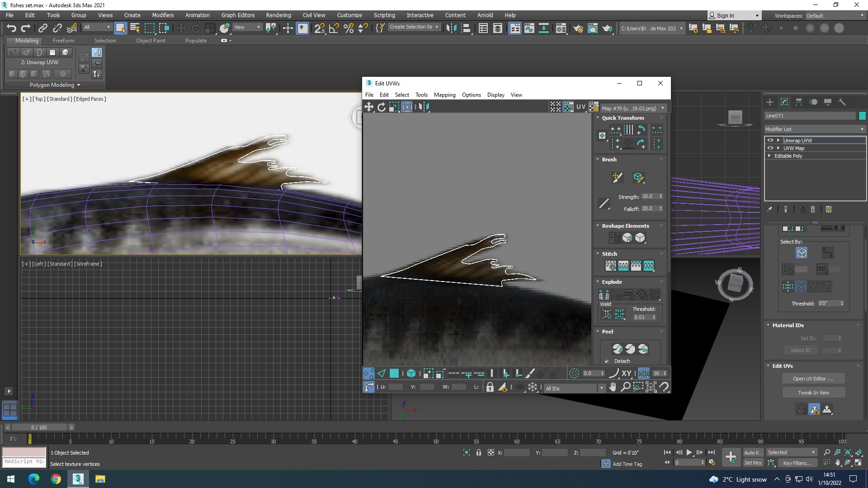Click the 0 / 100 time slider
The image size is (868, 488).
39,427
